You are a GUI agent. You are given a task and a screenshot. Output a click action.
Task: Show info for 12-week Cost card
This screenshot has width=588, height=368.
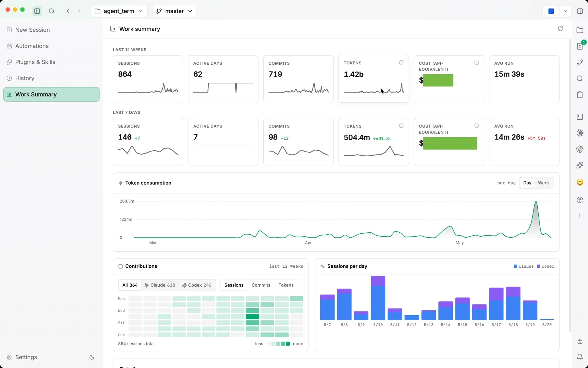477,63
